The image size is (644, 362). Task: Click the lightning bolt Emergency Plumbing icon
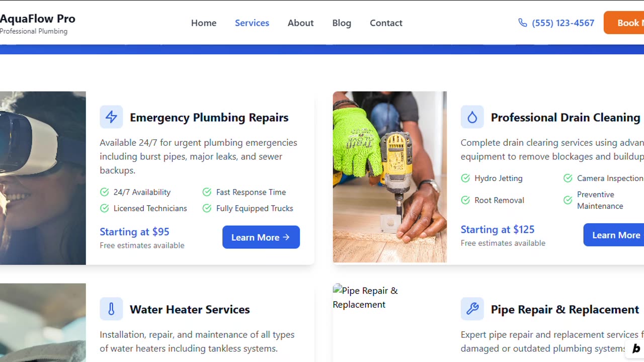coord(111,117)
